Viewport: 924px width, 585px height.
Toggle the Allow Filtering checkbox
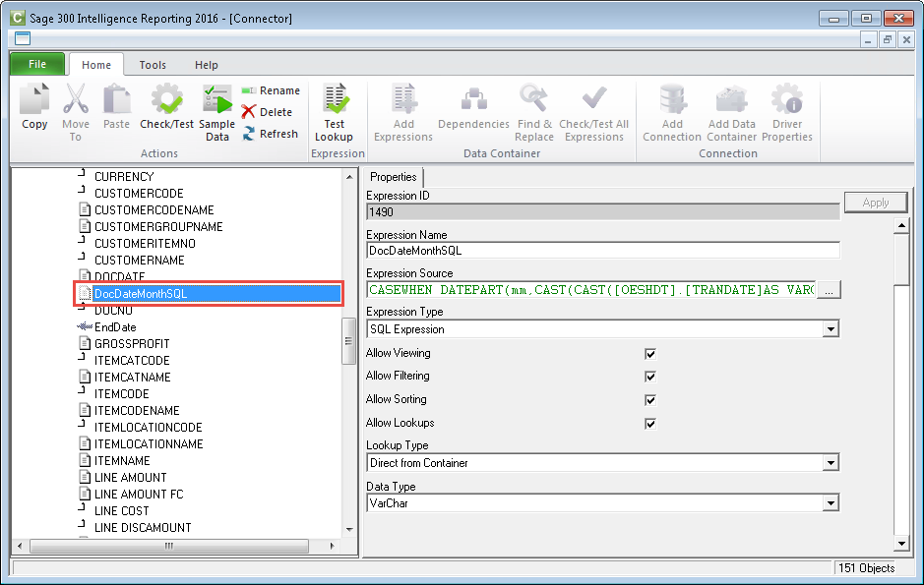(650, 377)
